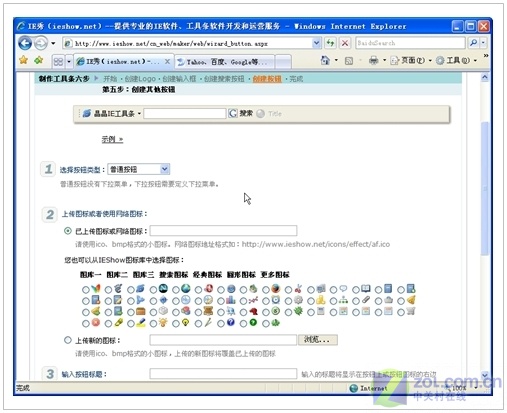
Task: Click the shopping cart icon in the library
Action: pyautogui.click(x=411, y=311)
